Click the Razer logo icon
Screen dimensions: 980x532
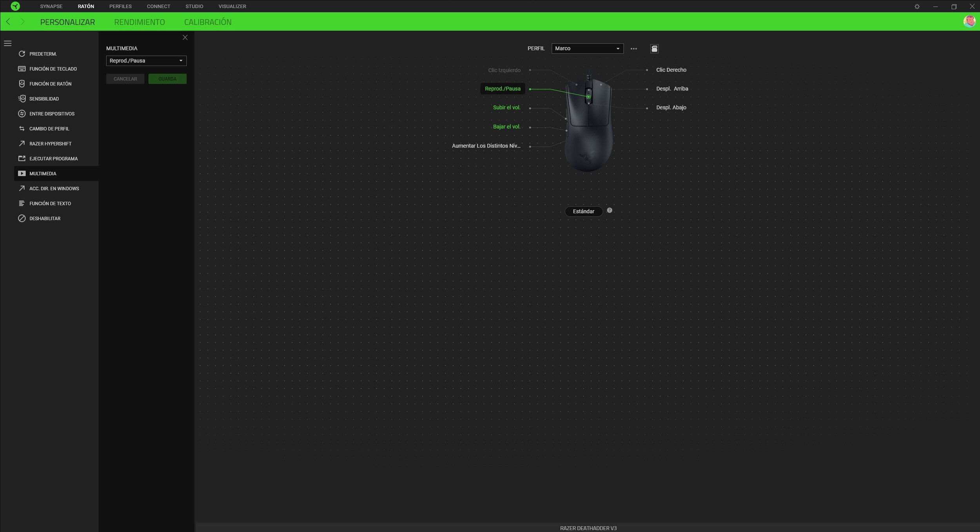pos(15,6)
